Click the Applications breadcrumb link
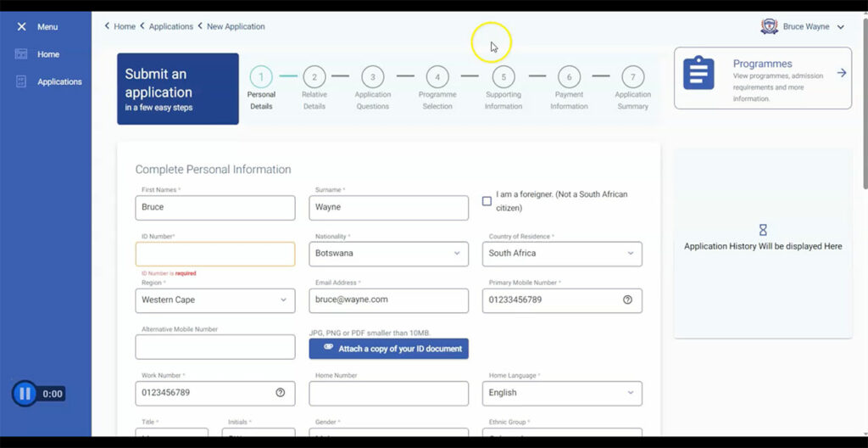868x448 pixels. pos(170,26)
